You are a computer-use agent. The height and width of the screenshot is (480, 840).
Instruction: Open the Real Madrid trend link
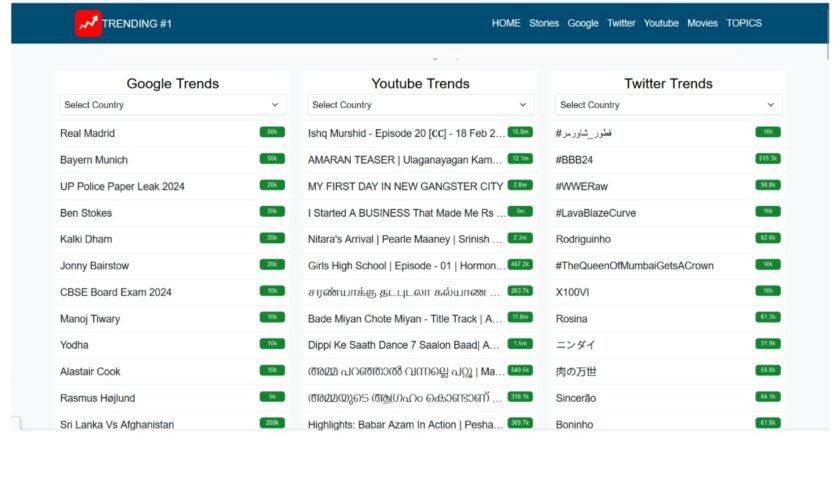[88, 133]
